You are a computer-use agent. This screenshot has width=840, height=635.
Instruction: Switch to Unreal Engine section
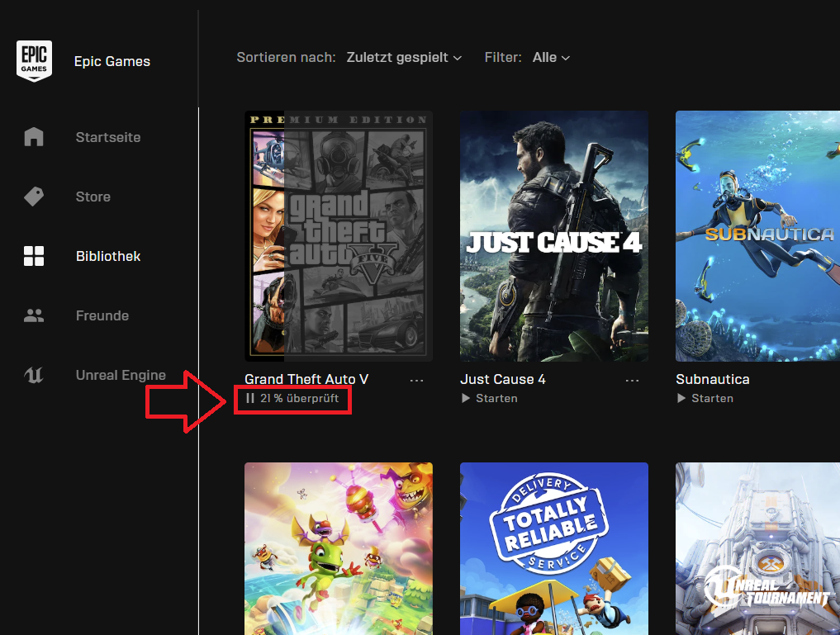tap(121, 375)
